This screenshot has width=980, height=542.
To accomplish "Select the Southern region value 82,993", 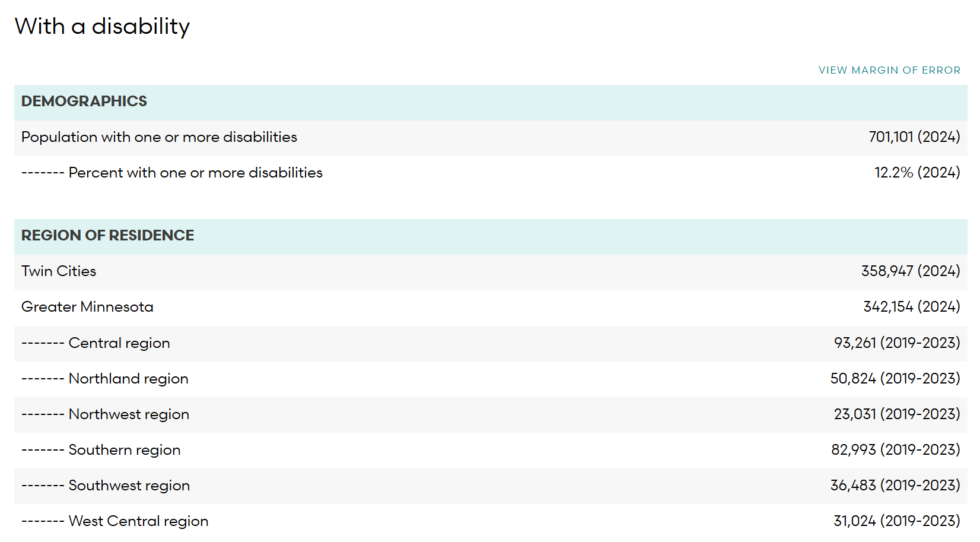I will pyautogui.click(x=896, y=449).
